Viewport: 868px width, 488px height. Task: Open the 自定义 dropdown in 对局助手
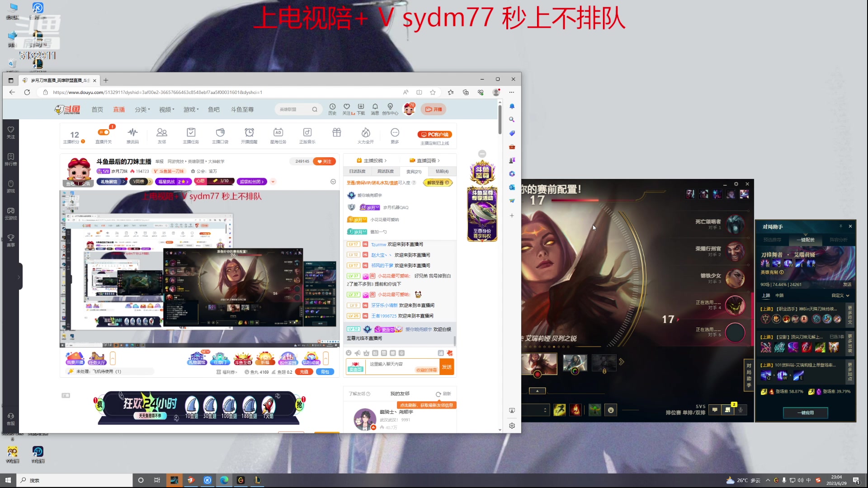pyautogui.click(x=840, y=295)
